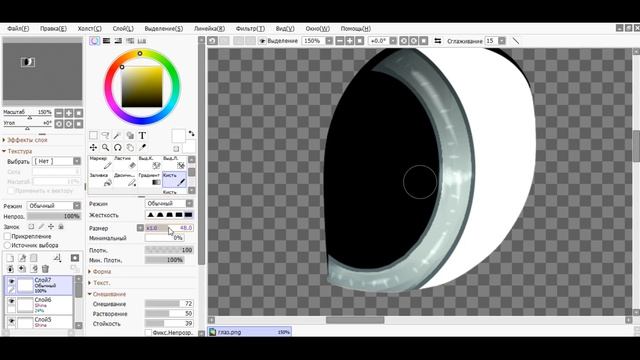Viewport: 640px width, 360px height.
Task: Select softest brush edge in Жесткость
Action: [151, 215]
